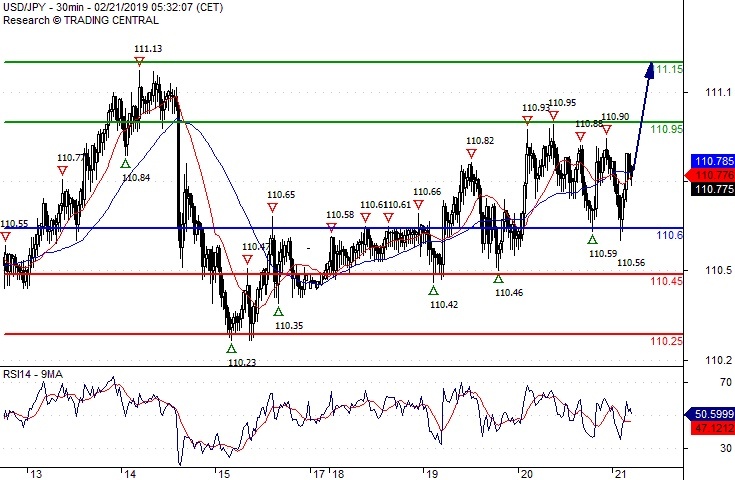Viewport: 735px width, 480px height.
Task: Select the blue 110.6 pivot level label
Action: (669, 235)
